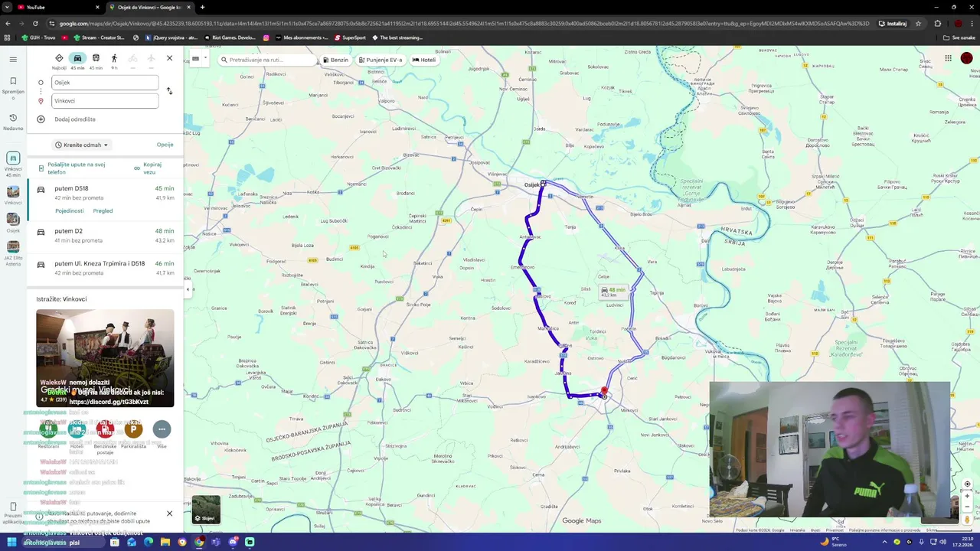Zoom in on the map
980x551 pixels.
[967, 496]
